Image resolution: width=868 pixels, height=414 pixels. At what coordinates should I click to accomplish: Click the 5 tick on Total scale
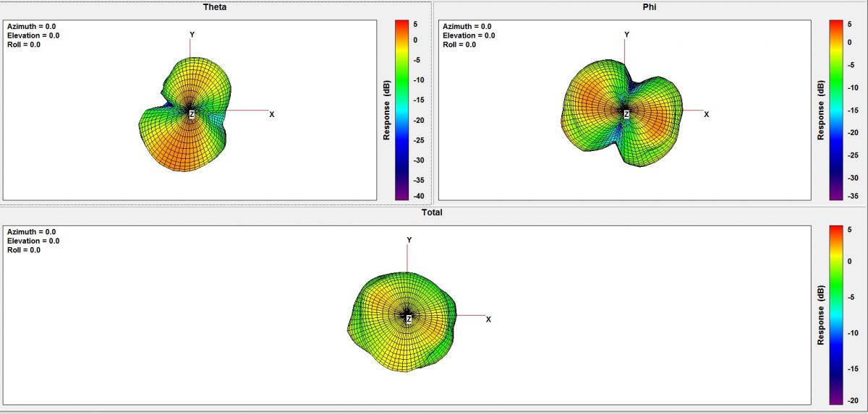tap(850, 228)
